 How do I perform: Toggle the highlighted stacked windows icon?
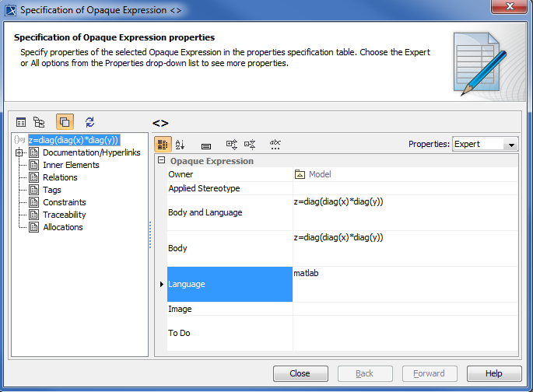pos(65,121)
